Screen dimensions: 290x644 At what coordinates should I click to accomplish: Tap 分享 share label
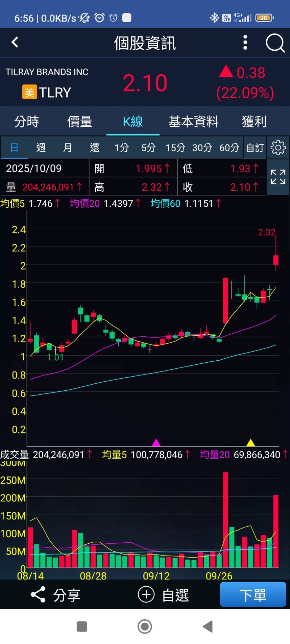click(67, 595)
